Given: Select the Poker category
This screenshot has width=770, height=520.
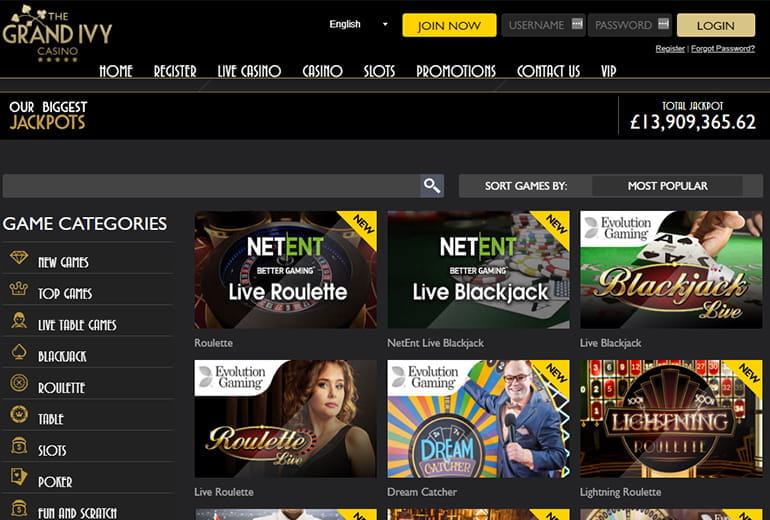Looking at the screenshot, I should point(55,482).
